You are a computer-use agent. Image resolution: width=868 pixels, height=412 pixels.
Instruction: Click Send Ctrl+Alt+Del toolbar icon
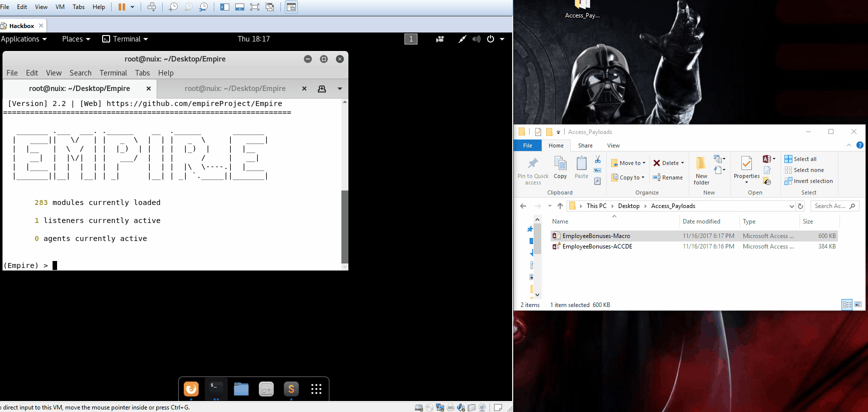click(x=152, y=7)
